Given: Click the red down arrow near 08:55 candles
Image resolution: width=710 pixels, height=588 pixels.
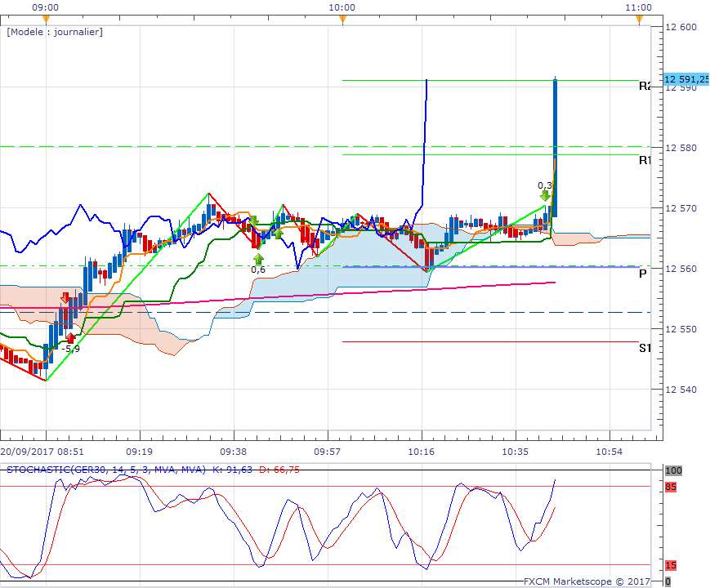Looking at the screenshot, I should click(x=65, y=297).
